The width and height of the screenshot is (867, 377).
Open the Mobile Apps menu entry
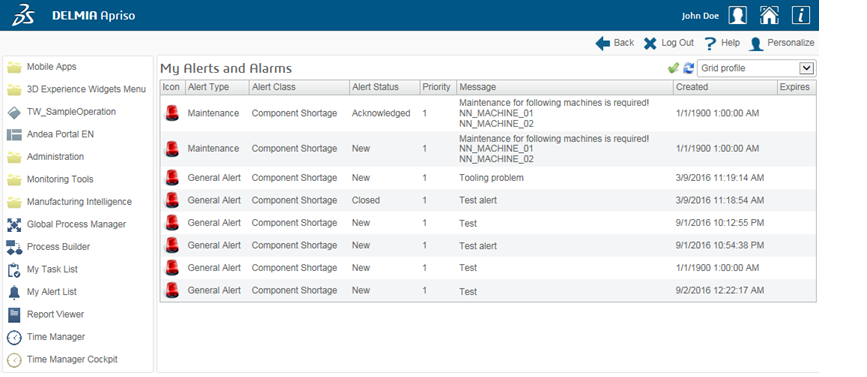(51, 67)
